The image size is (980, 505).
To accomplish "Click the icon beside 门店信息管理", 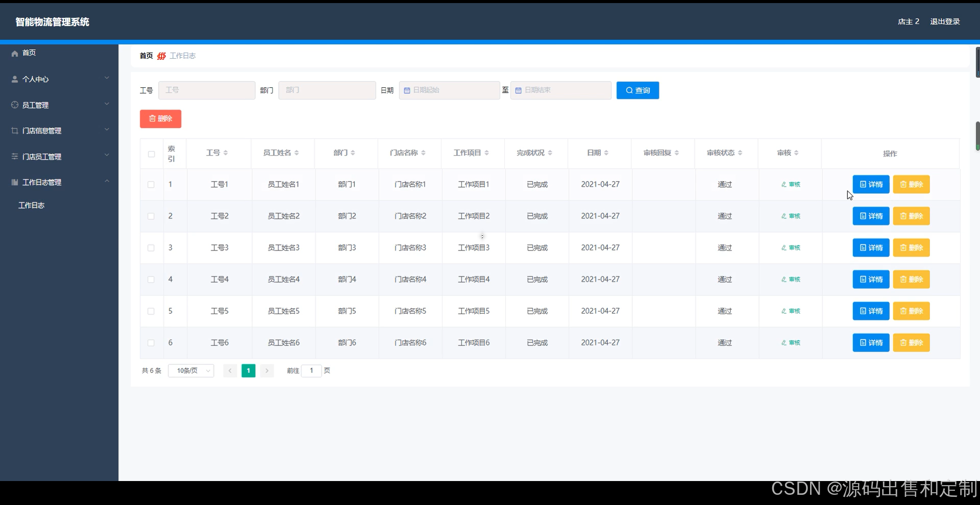I will coord(15,131).
